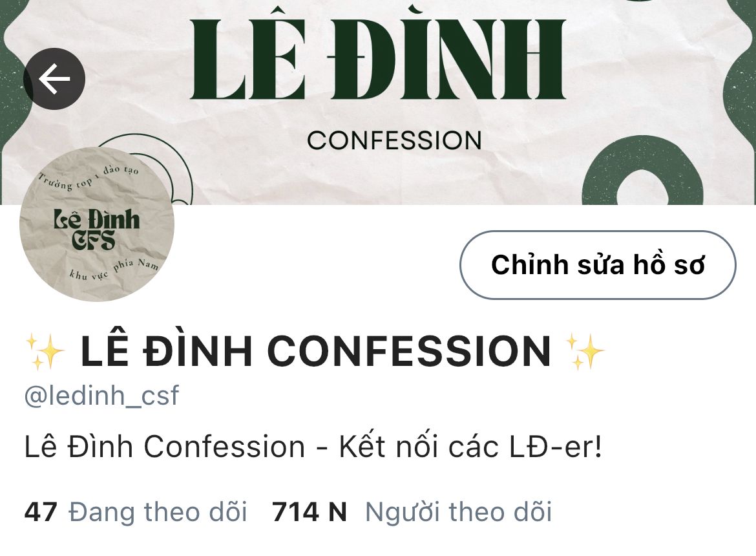The image size is (756, 556).
Task: Tap the bio text 'Kết nối các LĐ-er!'
Action: [x=470, y=447]
